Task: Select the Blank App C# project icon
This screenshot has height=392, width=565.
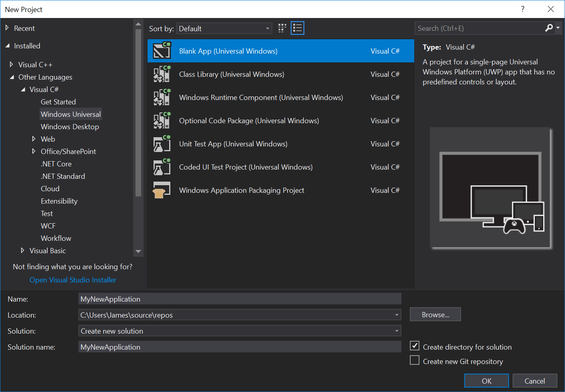Action: (x=162, y=51)
